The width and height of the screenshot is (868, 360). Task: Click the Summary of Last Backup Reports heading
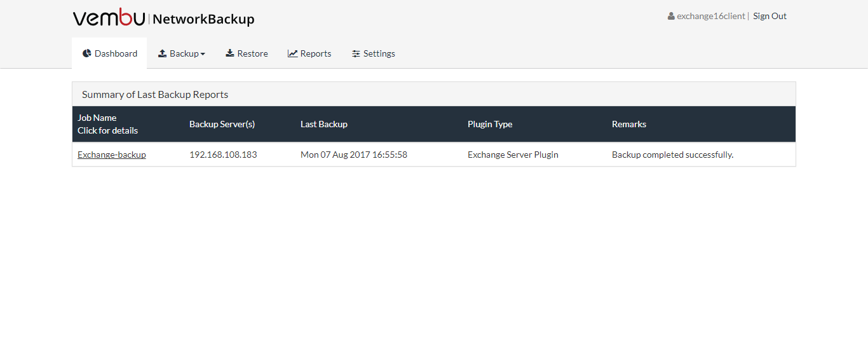155,94
